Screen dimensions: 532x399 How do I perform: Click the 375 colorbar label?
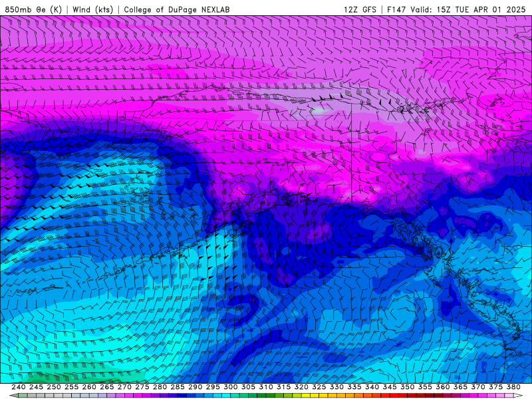495,387
